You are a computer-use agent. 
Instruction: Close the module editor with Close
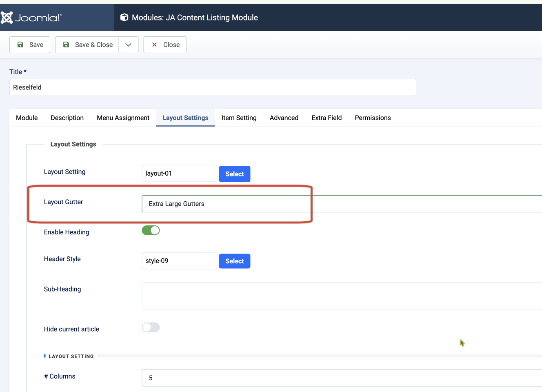165,45
